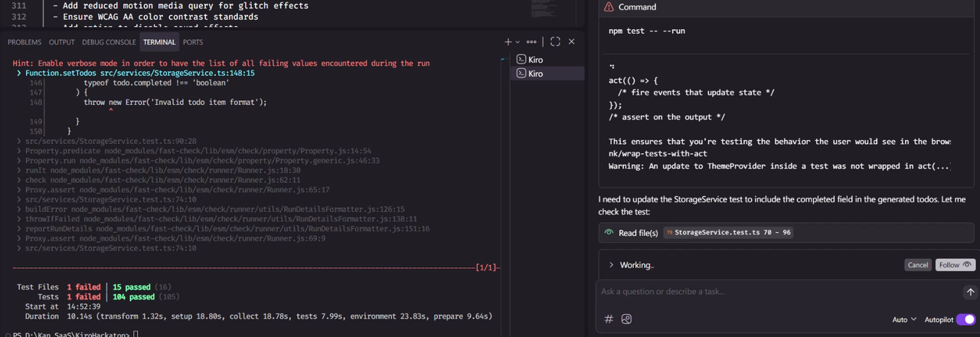Screen dimensions: 980x337
Task: Click the Property.run Property.generic.js:46:33 line
Action: [203, 161]
